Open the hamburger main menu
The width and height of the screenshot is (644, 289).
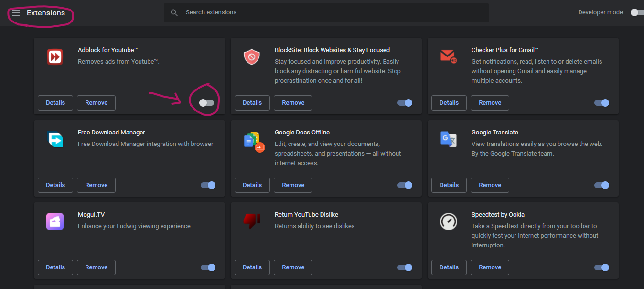16,13
